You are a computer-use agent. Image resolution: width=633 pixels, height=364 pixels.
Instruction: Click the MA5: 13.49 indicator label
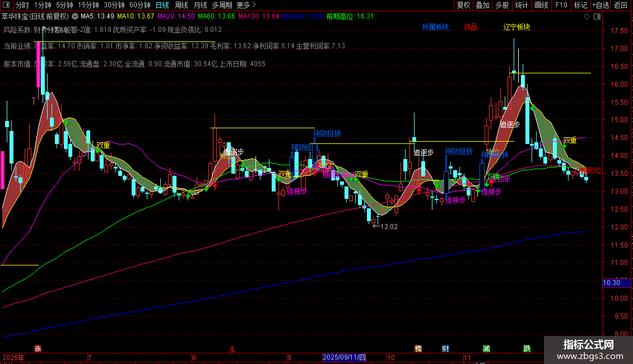pos(97,17)
